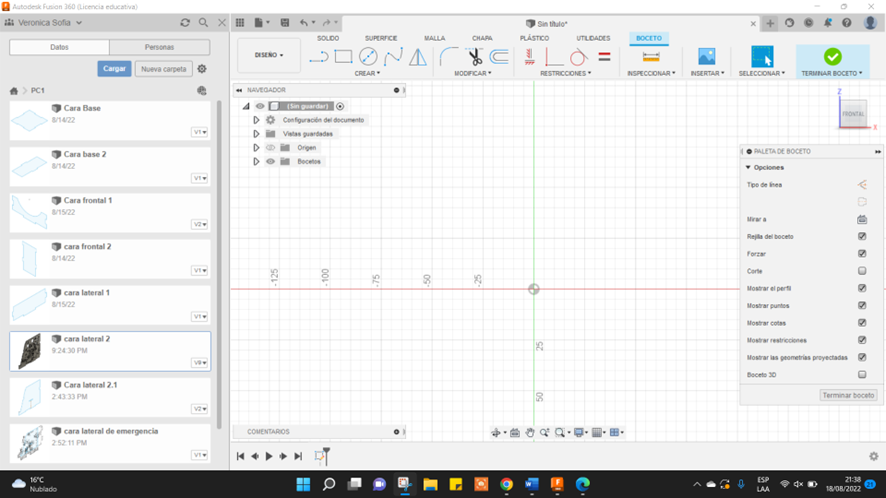Refresh the data panel
Viewport: 886px width, 498px height.
click(x=185, y=23)
